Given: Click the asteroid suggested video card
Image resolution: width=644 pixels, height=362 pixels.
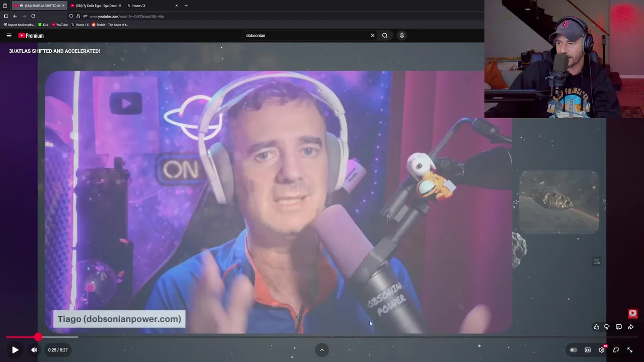Looking at the screenshot, I should (x=559, y=202).
